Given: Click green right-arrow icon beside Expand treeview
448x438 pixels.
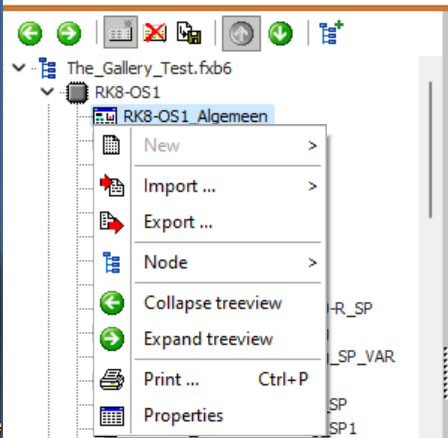Looking at the screenshot, I should point(112,339).
